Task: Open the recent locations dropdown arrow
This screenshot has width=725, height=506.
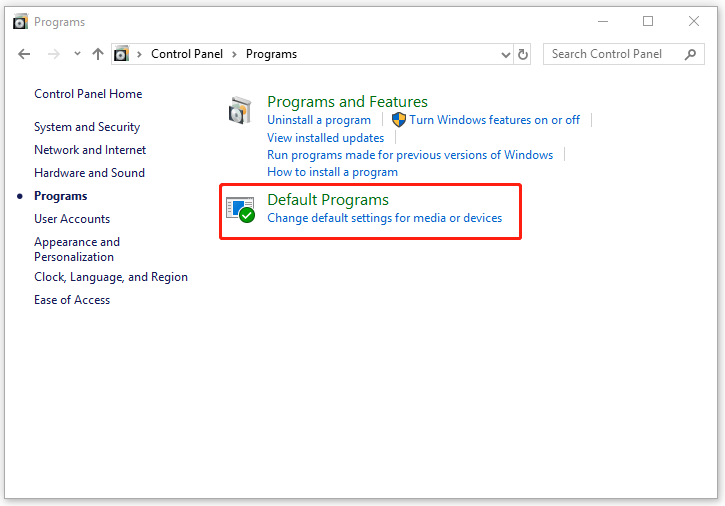Action: [x=77, y=54]
